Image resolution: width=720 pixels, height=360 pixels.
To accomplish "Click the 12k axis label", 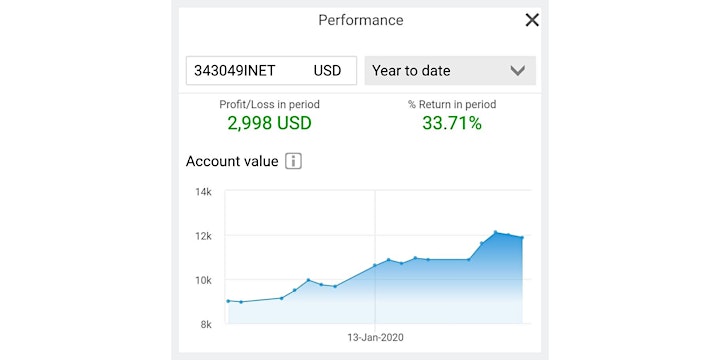I will (x=203, y=236).
